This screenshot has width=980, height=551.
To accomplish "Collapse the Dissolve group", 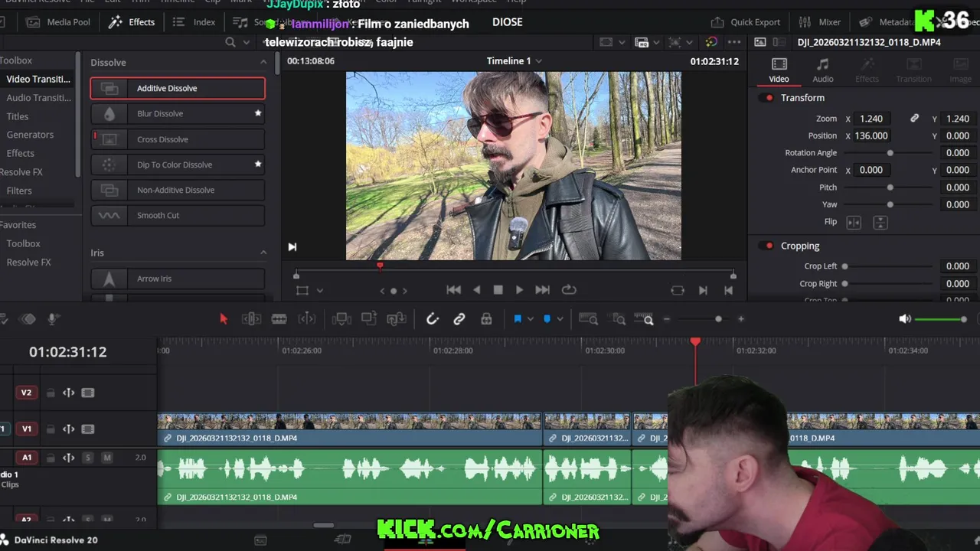I will pyautogui.click(x=263, y=62).
